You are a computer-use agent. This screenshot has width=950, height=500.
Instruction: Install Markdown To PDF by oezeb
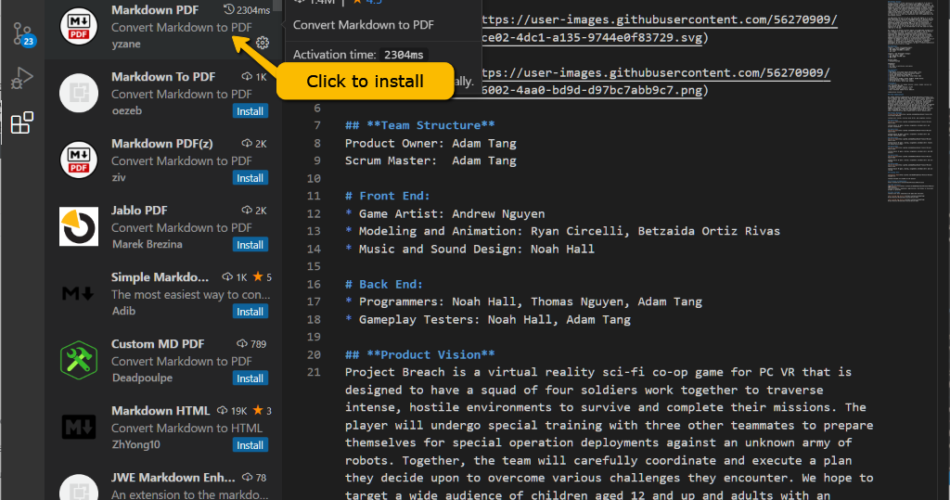(250, 111)
